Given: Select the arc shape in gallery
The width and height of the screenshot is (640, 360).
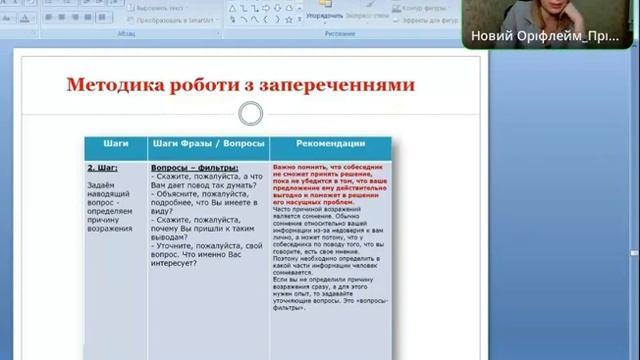Looking at the screenshot, I should pos(244,19).
